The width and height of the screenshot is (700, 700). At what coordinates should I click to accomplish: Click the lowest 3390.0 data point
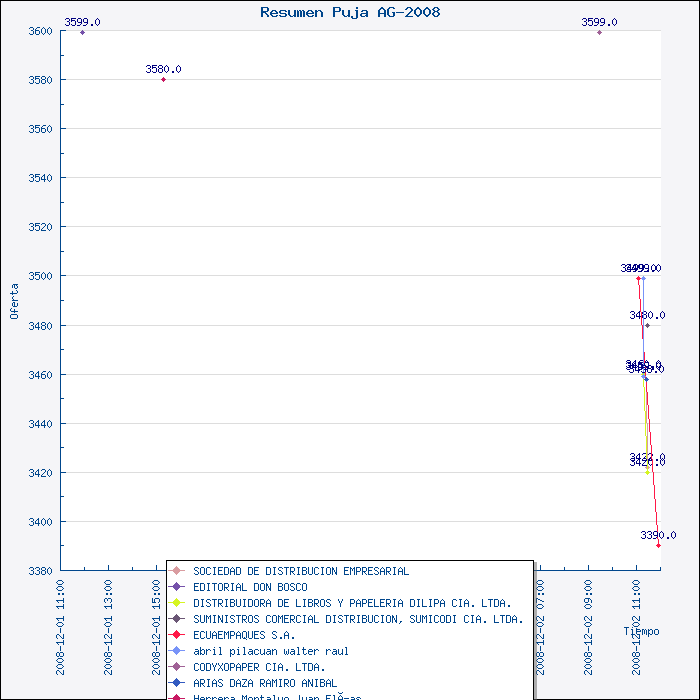[658, 545]
